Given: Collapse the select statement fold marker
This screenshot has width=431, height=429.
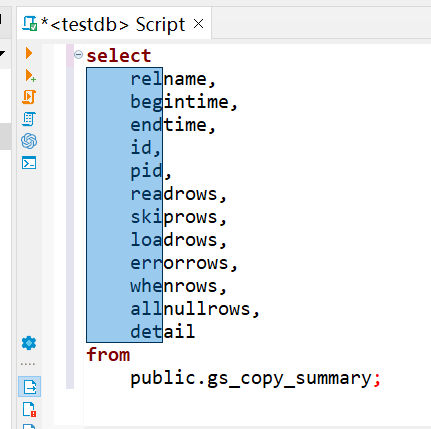Looking at the screenshot, I should (78, 54).
